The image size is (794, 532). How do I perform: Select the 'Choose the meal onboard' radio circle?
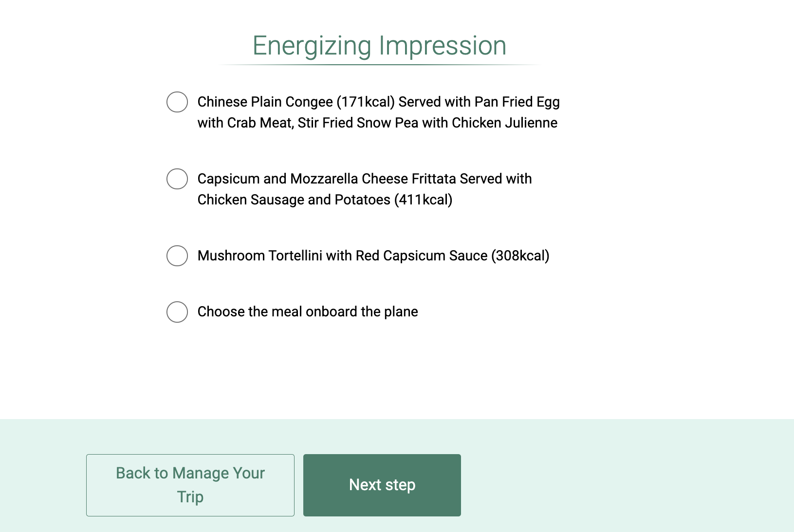pos(177,312)
